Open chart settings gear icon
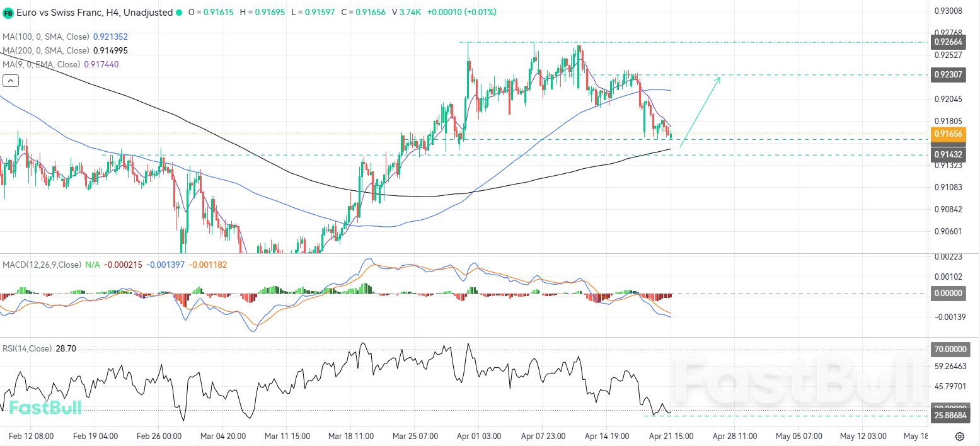The height and width of the screenshot is (446, 980). [959, 436]
